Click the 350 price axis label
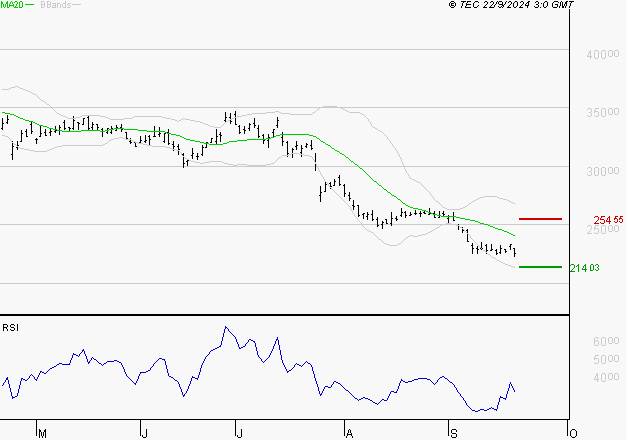627x440 pixels. (603, 112)
